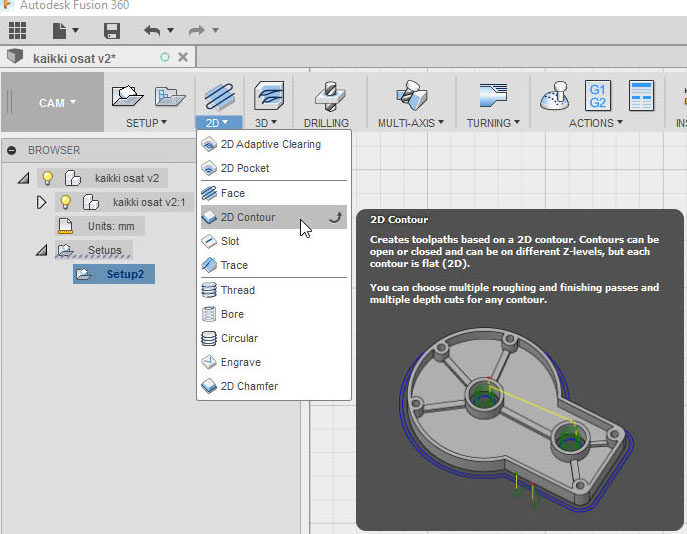Select the kaikki osat v2 root item
687x534 pixels.
pos(127,178)
